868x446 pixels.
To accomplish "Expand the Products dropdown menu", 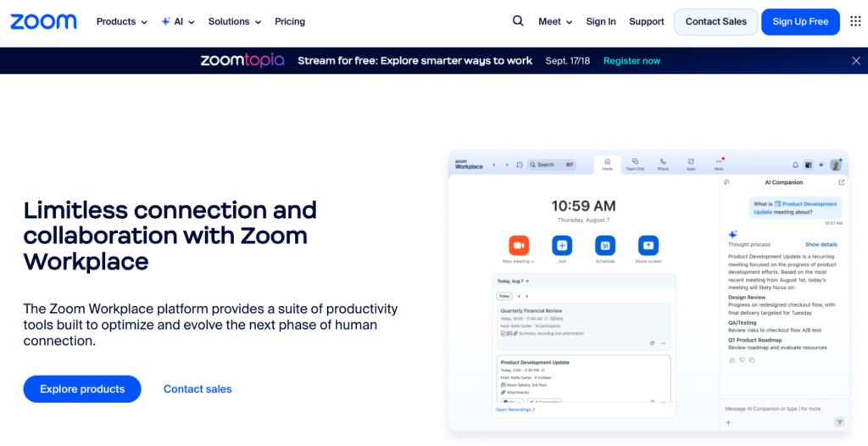I will pos(121,21).
